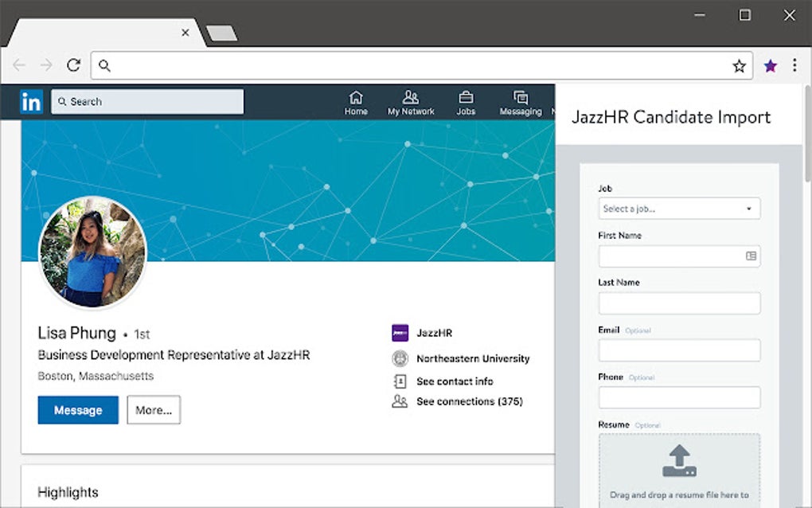Reload the page with refresh icon

73,65
